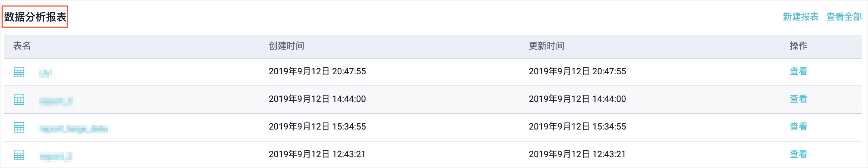Select the 创建时间 cell showing 20:47:55

pos(317,71)
